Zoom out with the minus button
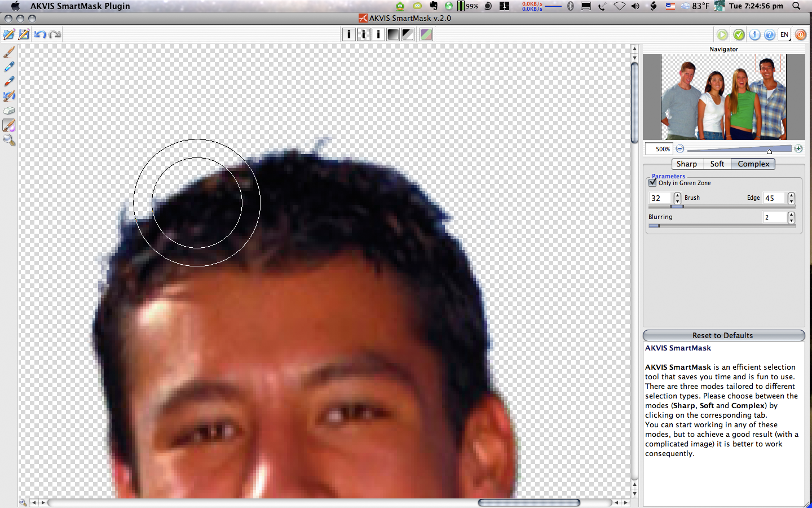This screenshot has width=812, height=508. coord(680,149)
